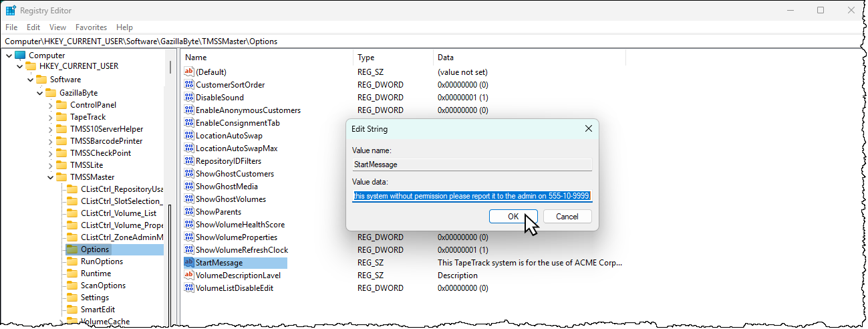Image resolution: width=868 pixels, height=329 pixels.
Task: Click the Registry Editor app icon
Action: point(11,11)
